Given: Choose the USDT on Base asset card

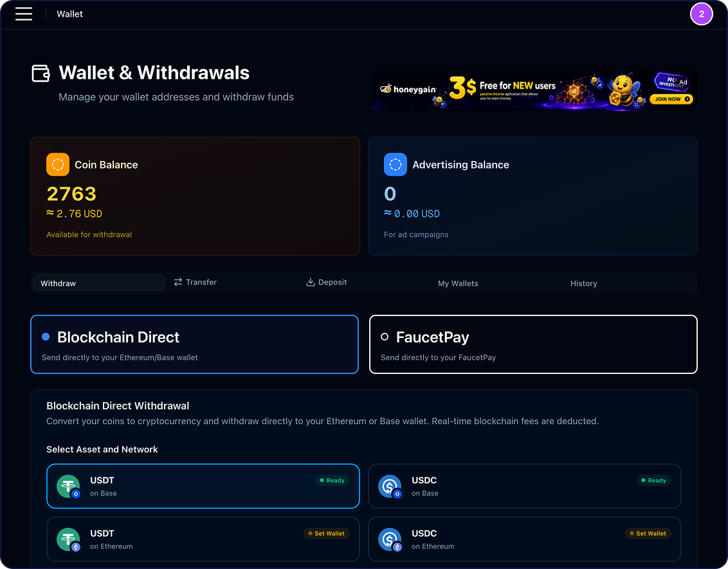Looking at the screenshot, I should coord(203,486).
